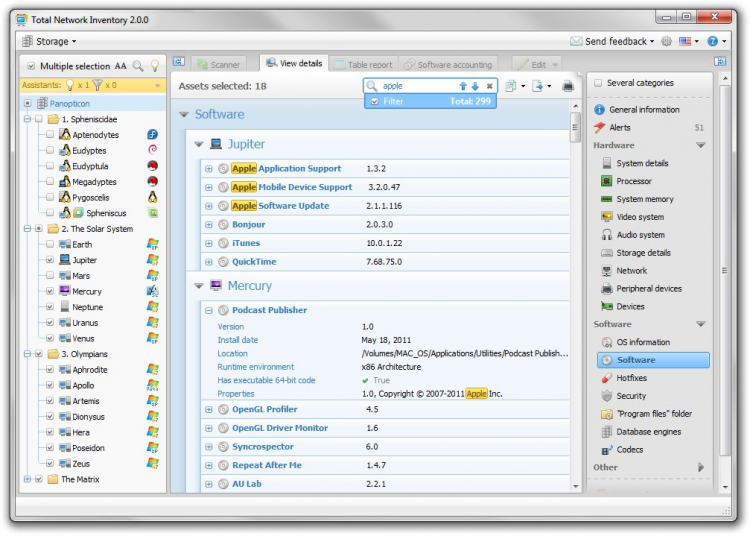Open the Software accounting tab

tap(448, 65)
